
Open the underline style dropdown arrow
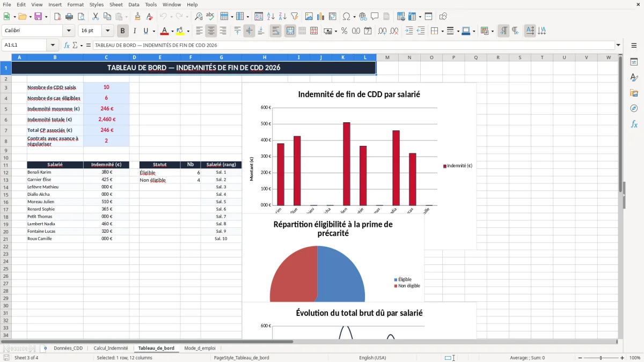tap(153, 31)
